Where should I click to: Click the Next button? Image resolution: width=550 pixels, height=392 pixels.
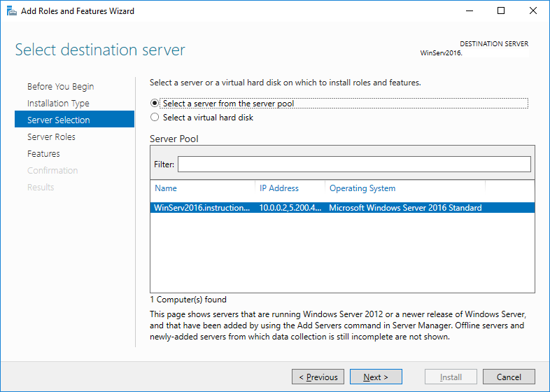(376, 377)
